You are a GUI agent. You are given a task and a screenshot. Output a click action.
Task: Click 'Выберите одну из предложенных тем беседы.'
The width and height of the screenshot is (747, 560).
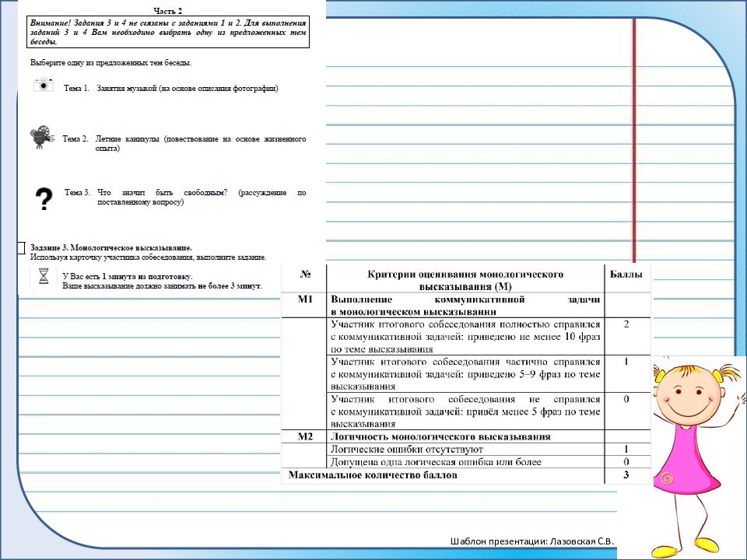point(111,62)
